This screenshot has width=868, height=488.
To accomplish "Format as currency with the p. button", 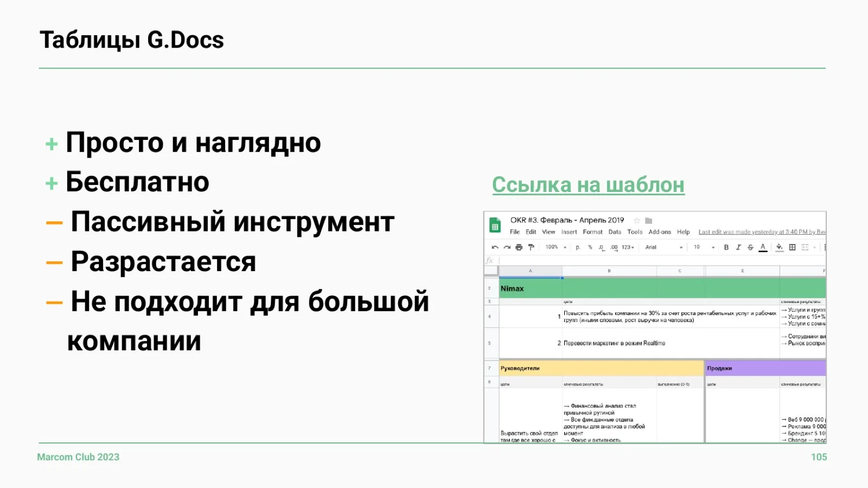I will point(578,247).
